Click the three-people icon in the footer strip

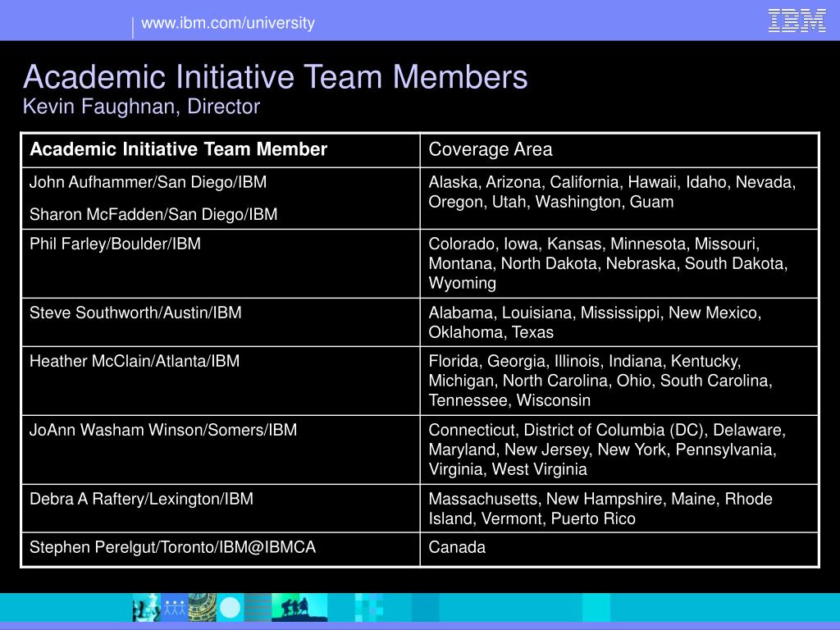(x=175, y=608)
